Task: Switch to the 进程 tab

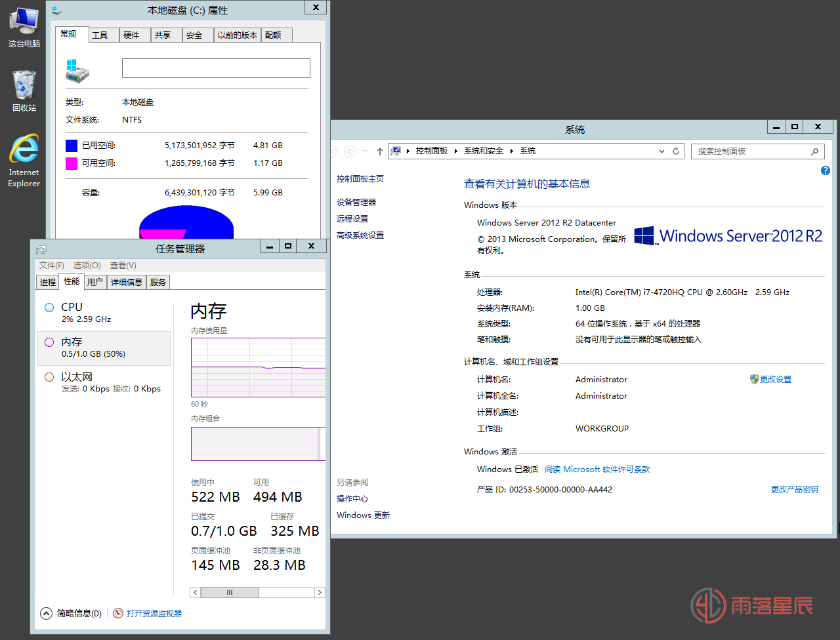Action: (x=47, y=283)
